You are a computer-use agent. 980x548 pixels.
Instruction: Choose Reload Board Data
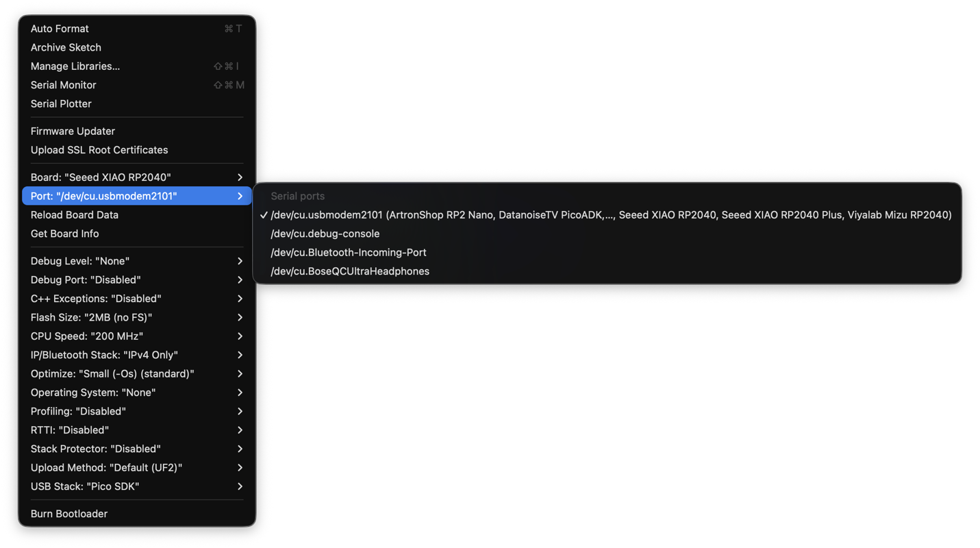137,215
